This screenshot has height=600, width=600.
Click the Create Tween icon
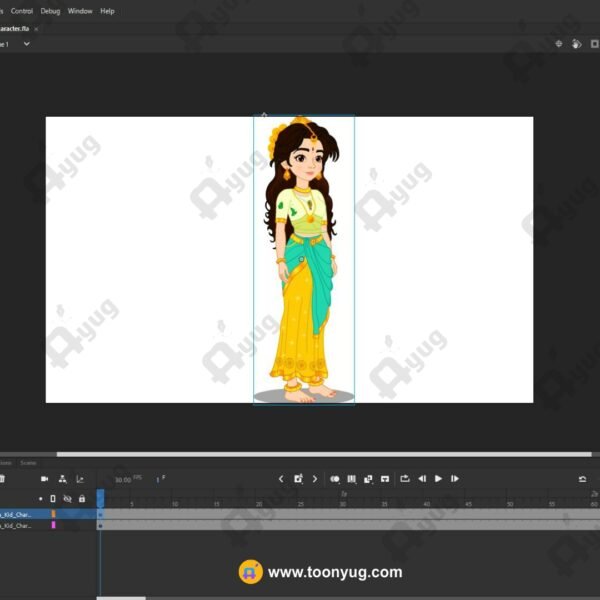pyautogui.click(x=368, y=479)
